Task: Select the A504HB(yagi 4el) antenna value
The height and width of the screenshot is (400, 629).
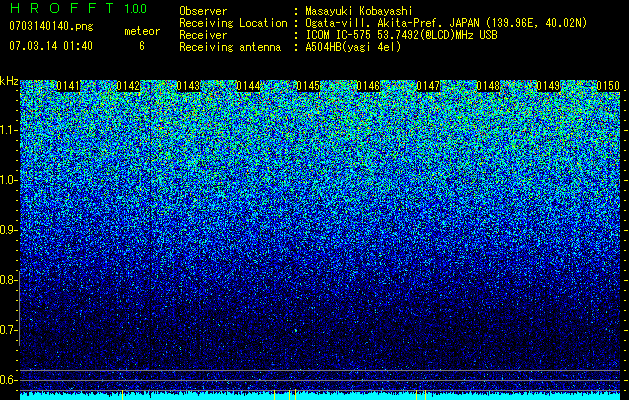Action: (353, 47)
